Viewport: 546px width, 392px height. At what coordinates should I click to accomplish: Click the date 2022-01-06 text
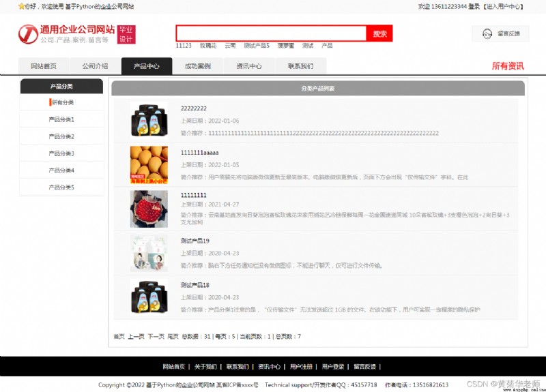point(224,121)
